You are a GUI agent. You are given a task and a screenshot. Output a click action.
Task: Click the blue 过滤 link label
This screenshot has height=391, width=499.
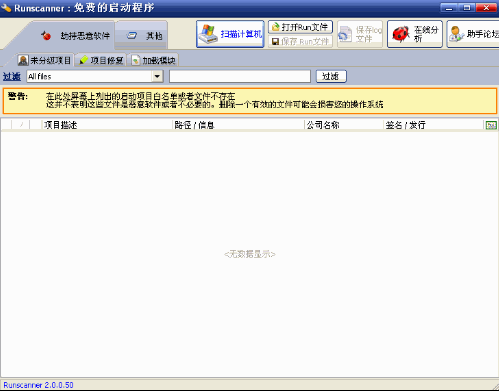coord(12,76)
